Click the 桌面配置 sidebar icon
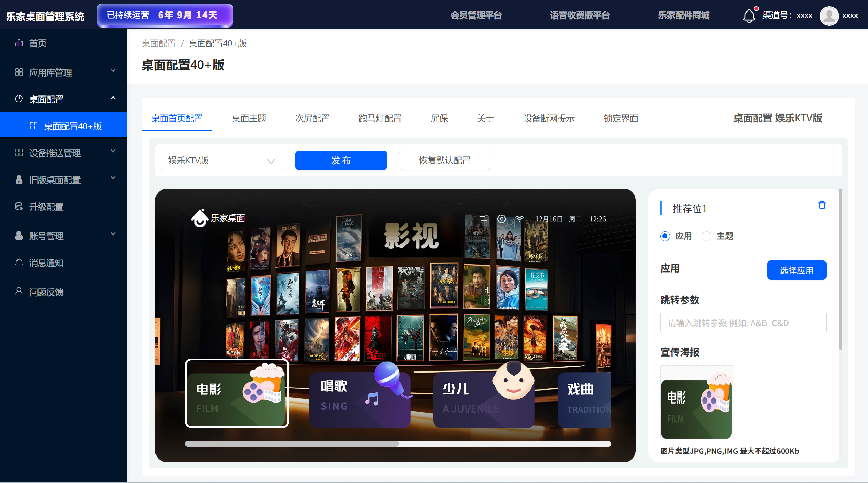This screenshot has height=483, width=868. (x=19, y=99)
